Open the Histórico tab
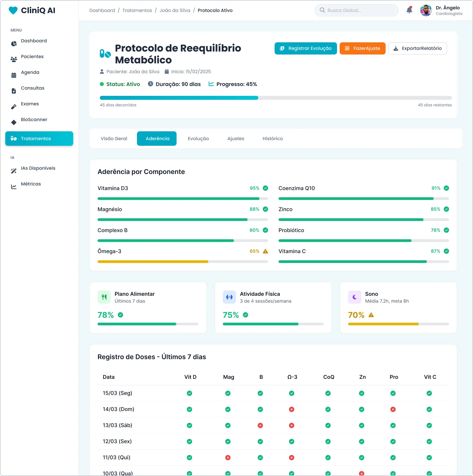 tap(272, 139)
